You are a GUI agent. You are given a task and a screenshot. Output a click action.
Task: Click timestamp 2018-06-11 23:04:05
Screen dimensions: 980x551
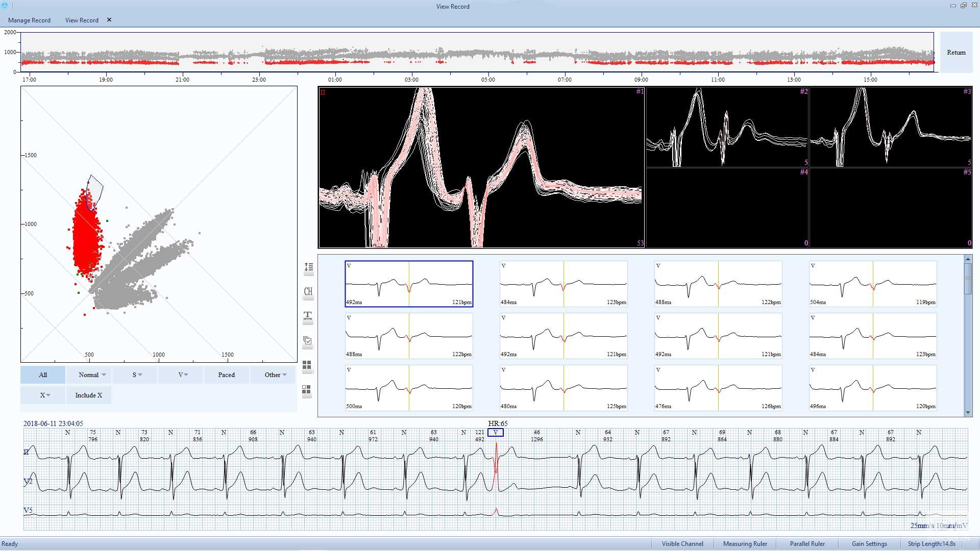coord(53,423)
